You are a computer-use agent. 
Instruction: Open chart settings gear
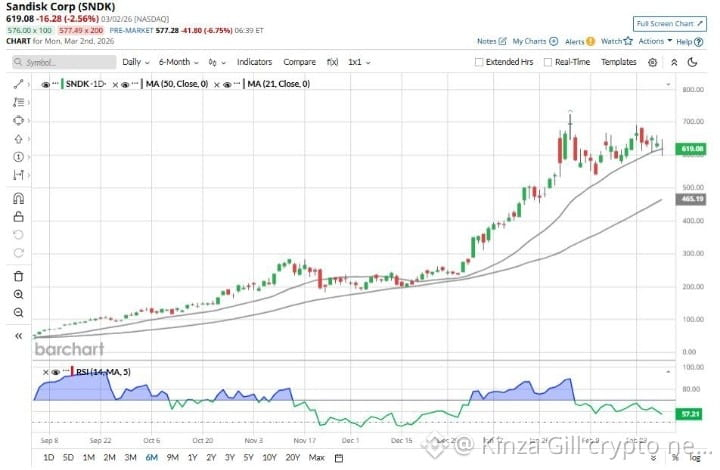pos(652,62)
